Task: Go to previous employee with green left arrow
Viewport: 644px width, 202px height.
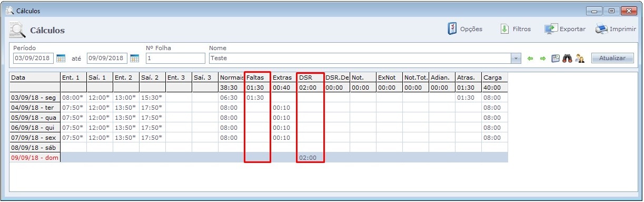Action: coord(530,59)
